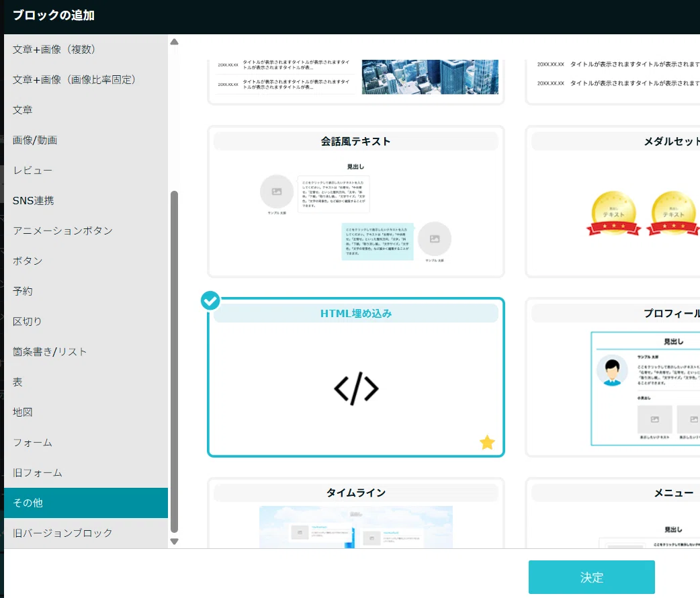Viewport: 700px width, 598px height.
Task: Click the star icon on HTML埋め込み card
Action: click(487, 442)
